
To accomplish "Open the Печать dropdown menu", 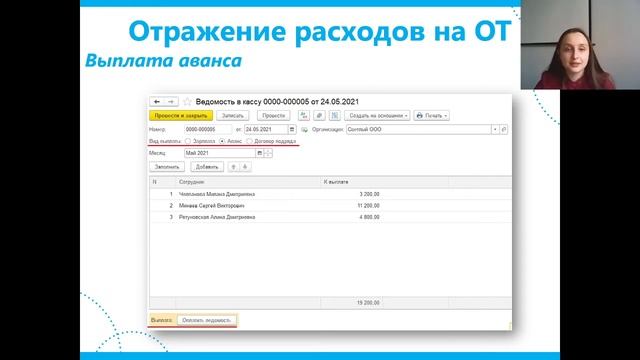I will [431, 116].
